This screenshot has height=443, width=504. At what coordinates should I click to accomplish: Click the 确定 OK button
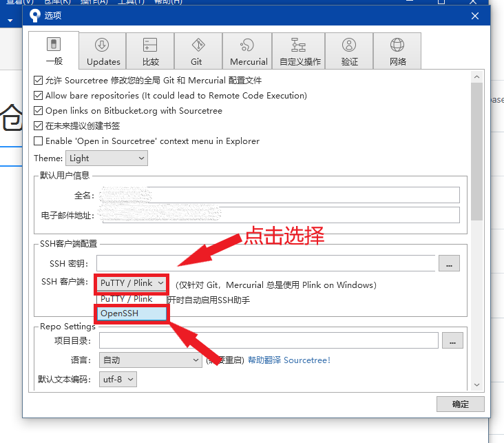tap(461, 404)
